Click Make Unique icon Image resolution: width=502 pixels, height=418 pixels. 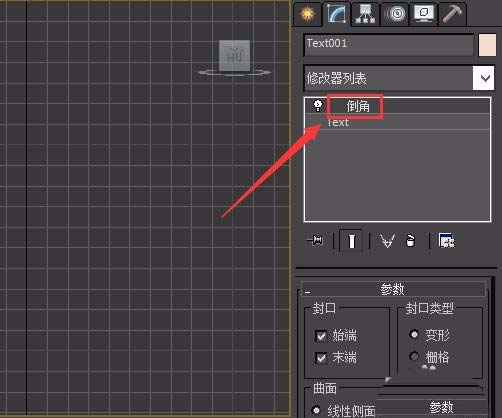[387, 240]
